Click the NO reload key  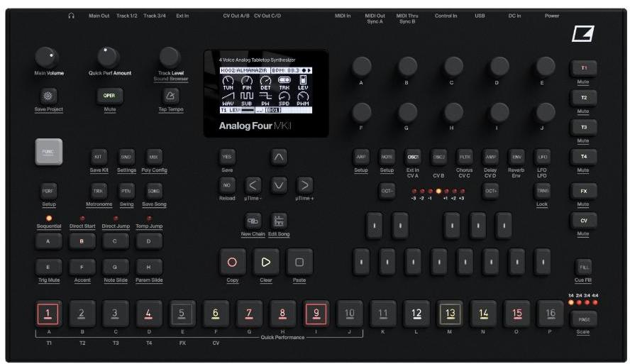pos(226,185)
